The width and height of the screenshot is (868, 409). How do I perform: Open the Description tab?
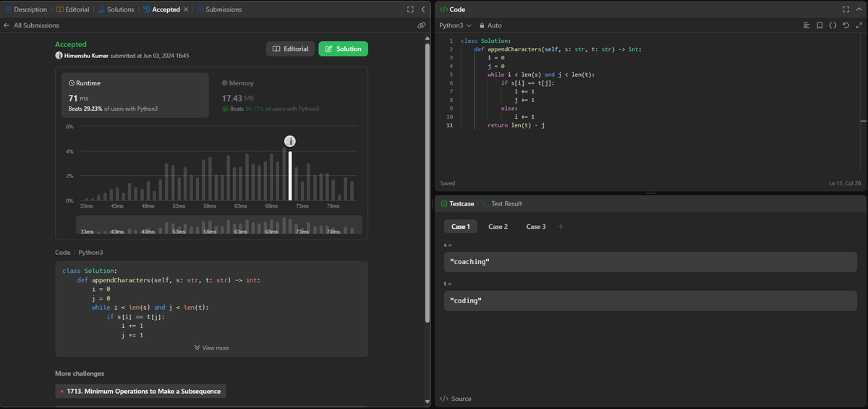[26, 9]
